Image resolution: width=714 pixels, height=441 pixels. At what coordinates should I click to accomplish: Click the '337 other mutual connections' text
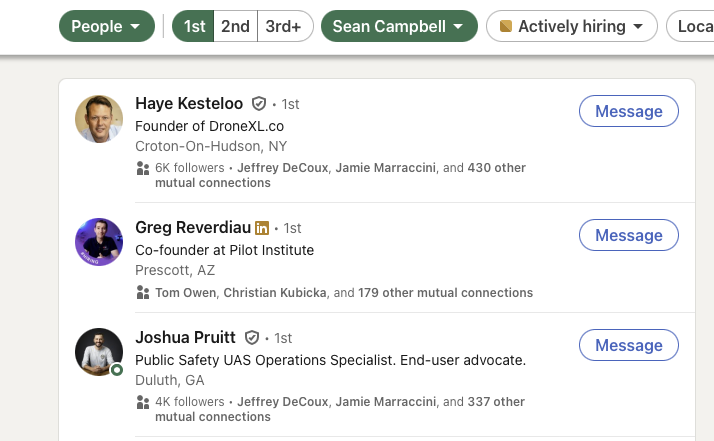[340, 409]
